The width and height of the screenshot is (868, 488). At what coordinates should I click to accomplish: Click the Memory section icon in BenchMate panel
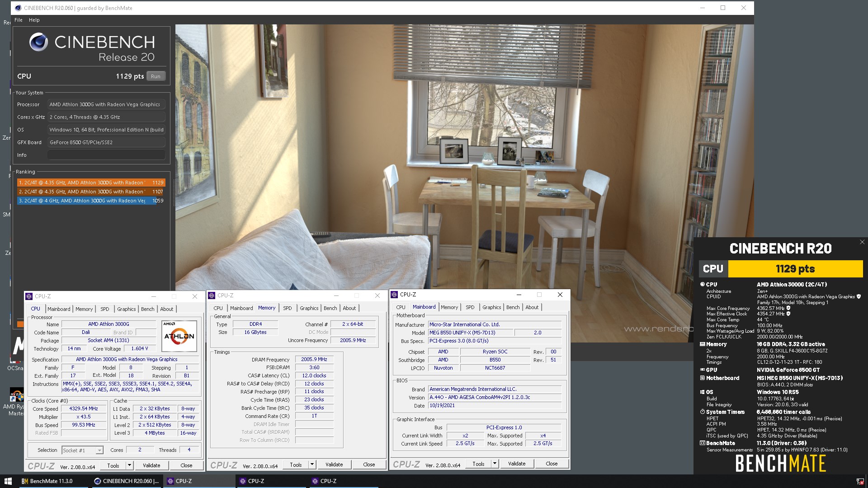coord(703,344)
